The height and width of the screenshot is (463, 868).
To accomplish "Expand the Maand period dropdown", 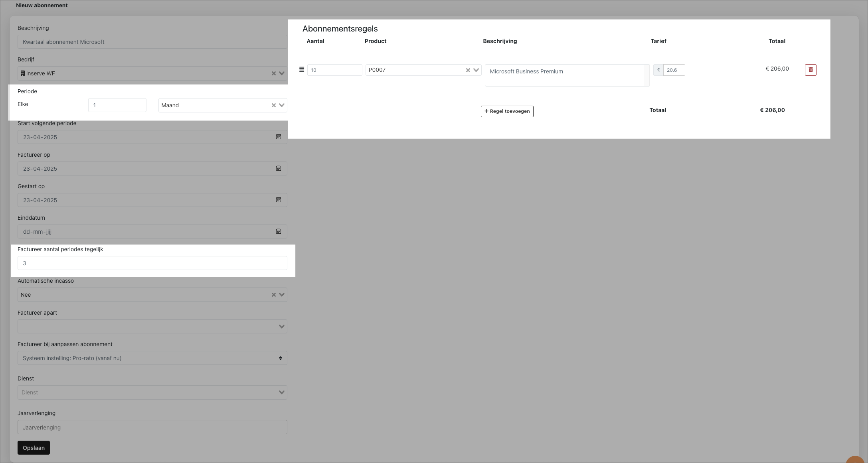I will tap(282, 105).
